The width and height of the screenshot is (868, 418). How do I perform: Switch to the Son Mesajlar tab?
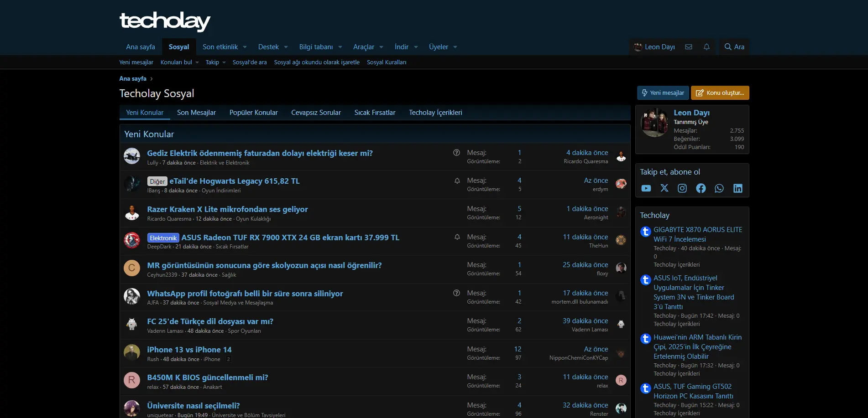196,113
